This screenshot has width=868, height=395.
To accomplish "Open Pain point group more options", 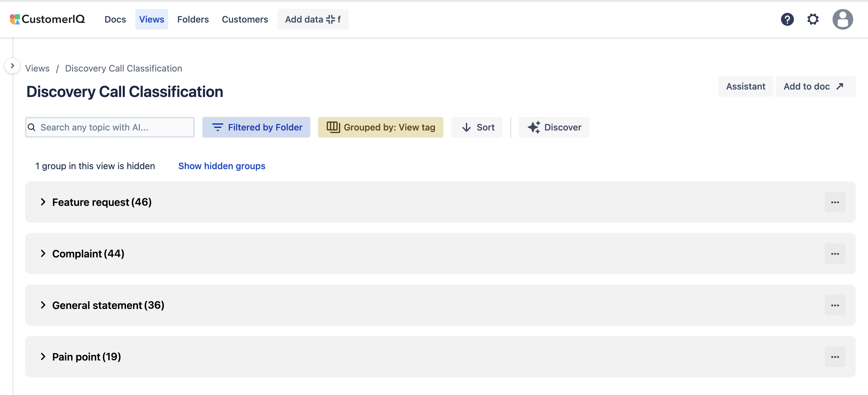I will point(834,357).
